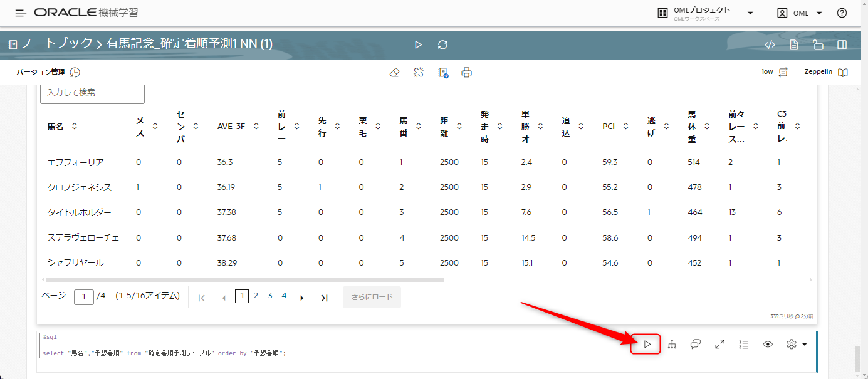Go to page 3 of the table
868x379 pixels.
(270, 296)
